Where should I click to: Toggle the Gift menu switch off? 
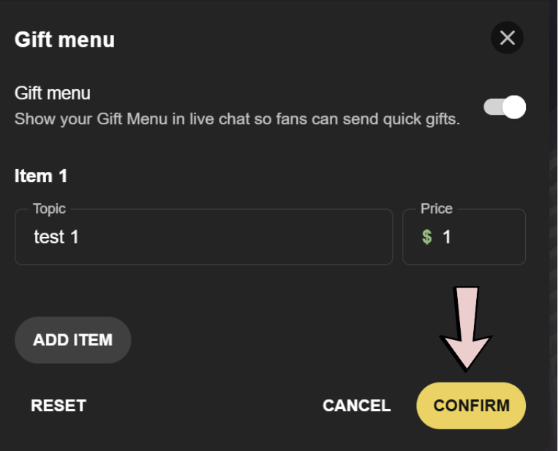[505, 107]
